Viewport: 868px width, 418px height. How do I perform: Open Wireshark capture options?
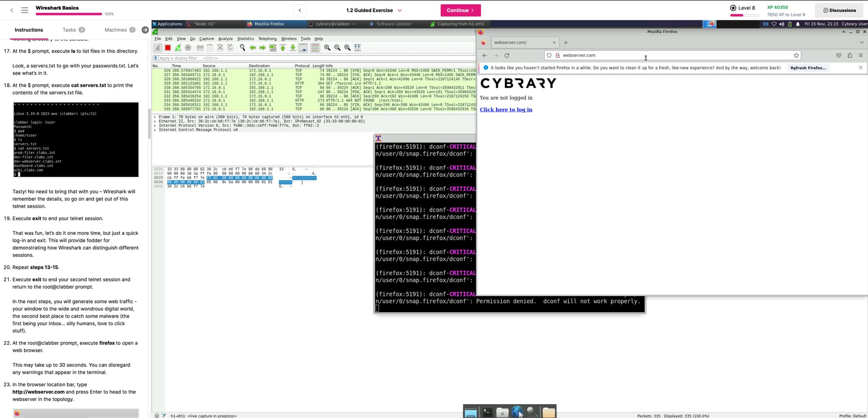[188, 47]
